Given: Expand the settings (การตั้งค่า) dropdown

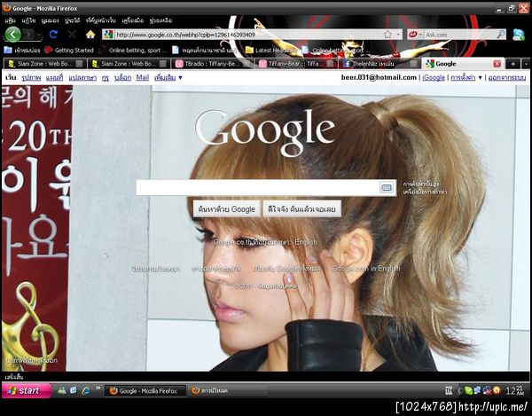Looking at the screenshot, I should click(466, 78).
